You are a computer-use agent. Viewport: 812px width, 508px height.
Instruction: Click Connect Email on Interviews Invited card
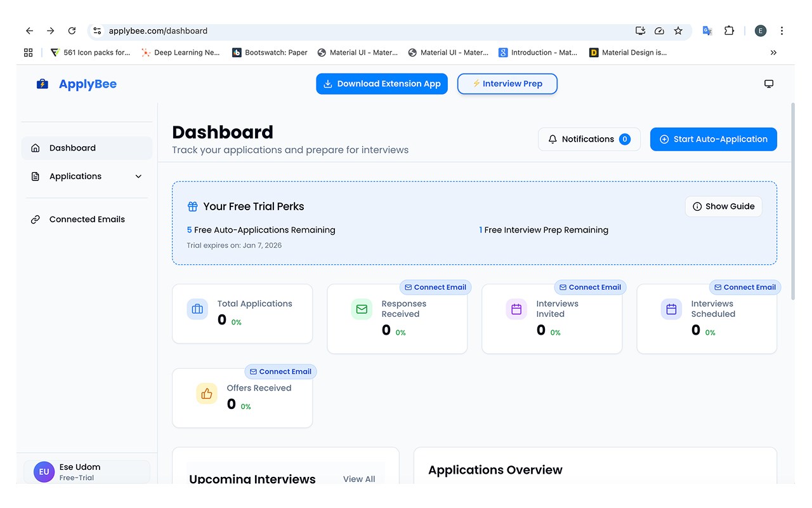coord(590,287)
